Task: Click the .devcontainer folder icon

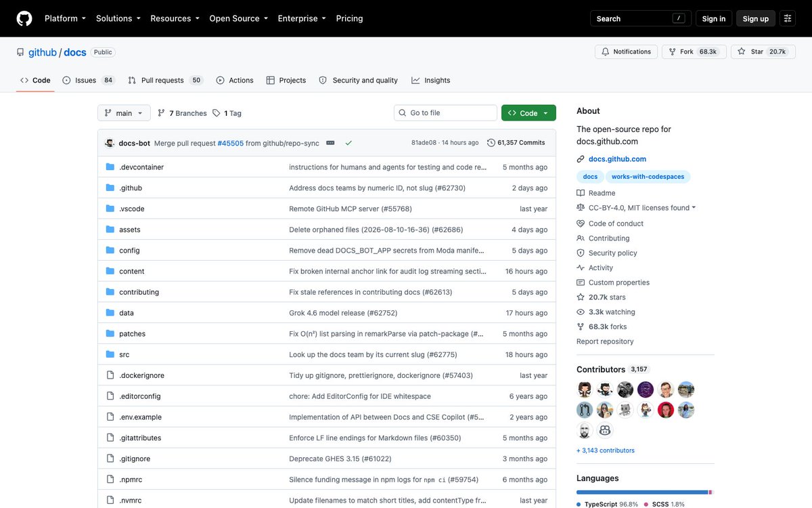Action: (x=110, y=167)
